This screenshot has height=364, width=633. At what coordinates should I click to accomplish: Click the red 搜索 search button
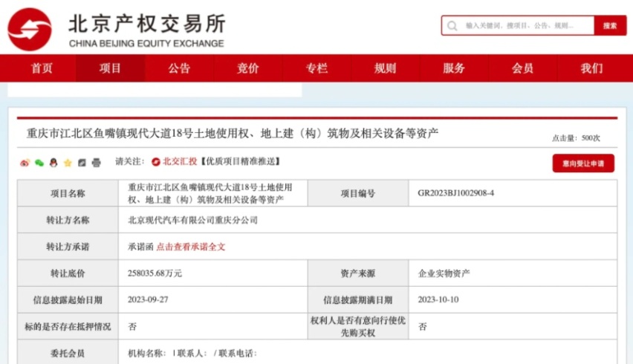tap(610, 26)
